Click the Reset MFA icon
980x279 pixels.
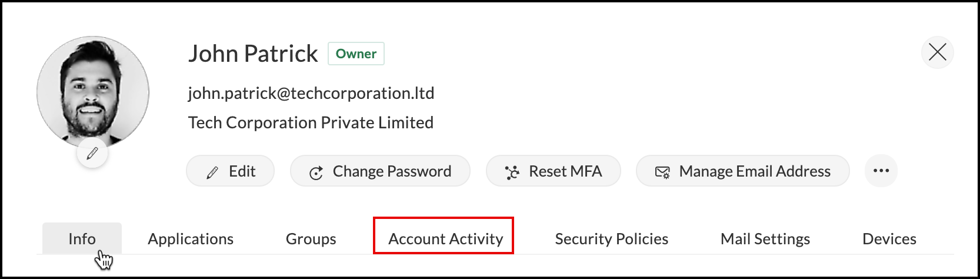pos(512,172)
